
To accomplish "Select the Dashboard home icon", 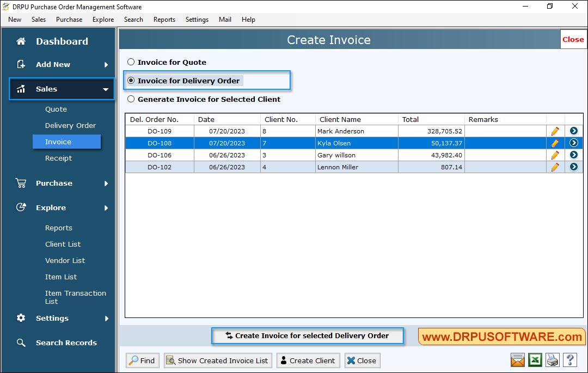I will [21, 41].
